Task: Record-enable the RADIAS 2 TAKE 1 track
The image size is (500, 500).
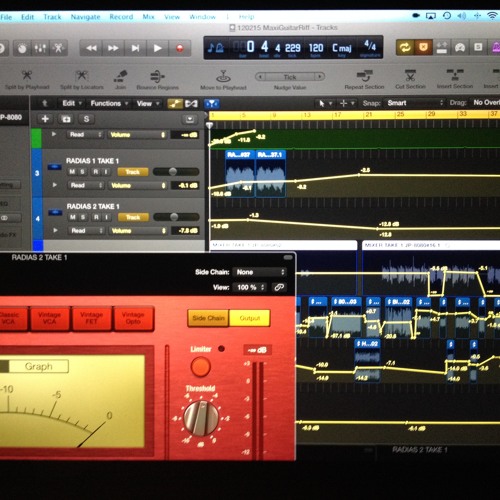Action: pyautogui.click(x=96, y=217)
